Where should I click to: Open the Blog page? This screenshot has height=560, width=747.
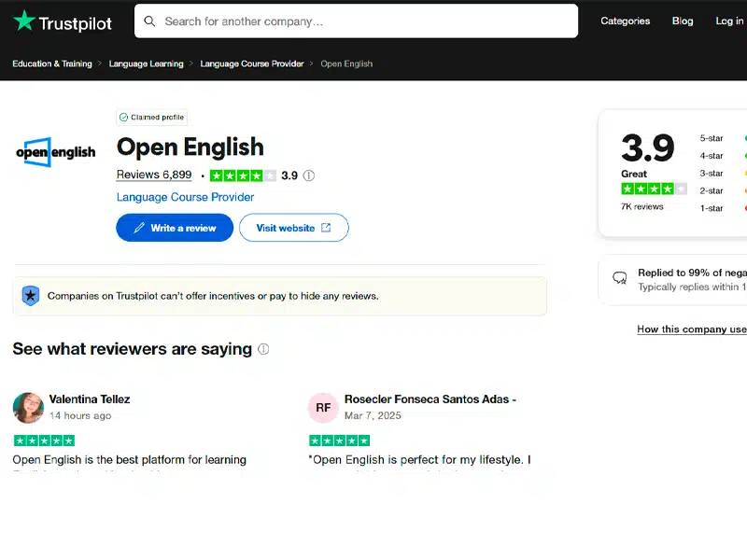[683, 21]
